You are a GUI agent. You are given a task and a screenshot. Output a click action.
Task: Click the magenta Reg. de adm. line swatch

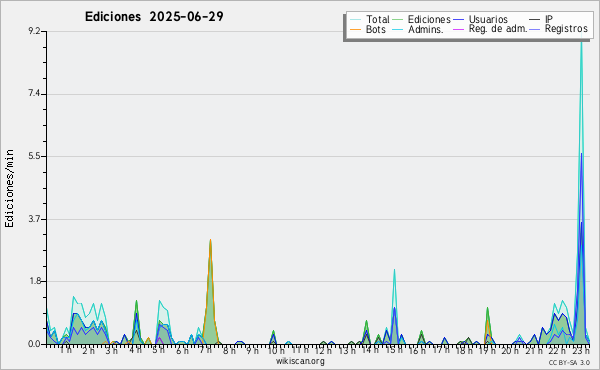click(x=458, y=29)
